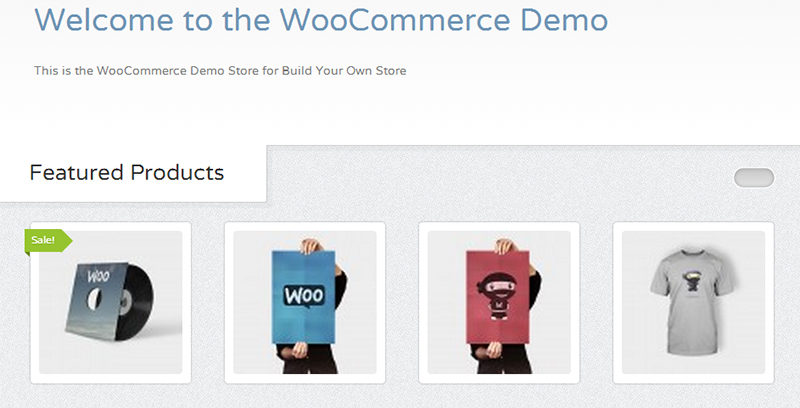This screenshot has width=800, height=408.
Task: Open the blue Woo poster product
Action: (x=305, y=302)
